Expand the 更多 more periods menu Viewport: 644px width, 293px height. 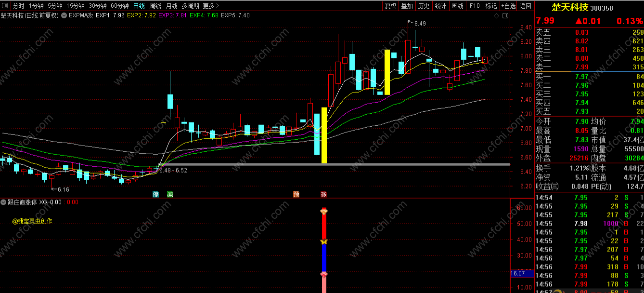(211, 6)
